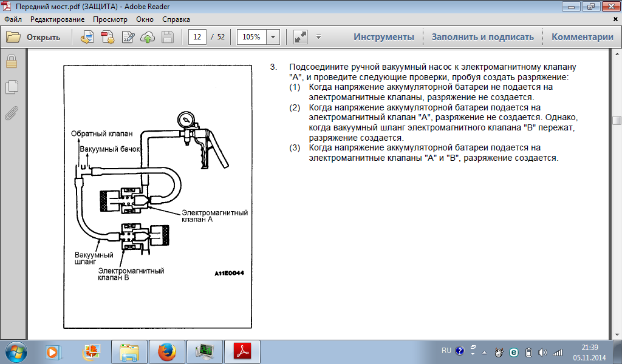Click the Adobe Reader taskbar icon
Screen dimensions: 622x364
click(x=242, y=352)
